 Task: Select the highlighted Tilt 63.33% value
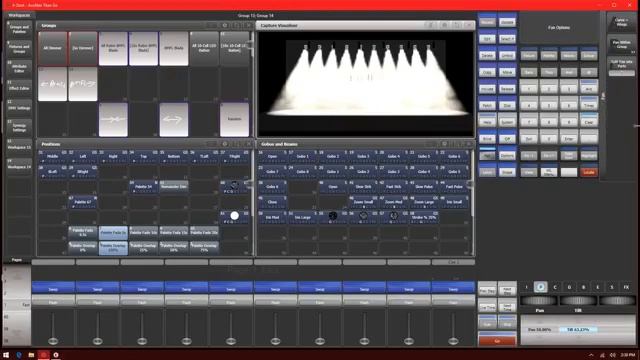[x=578, y=329]
